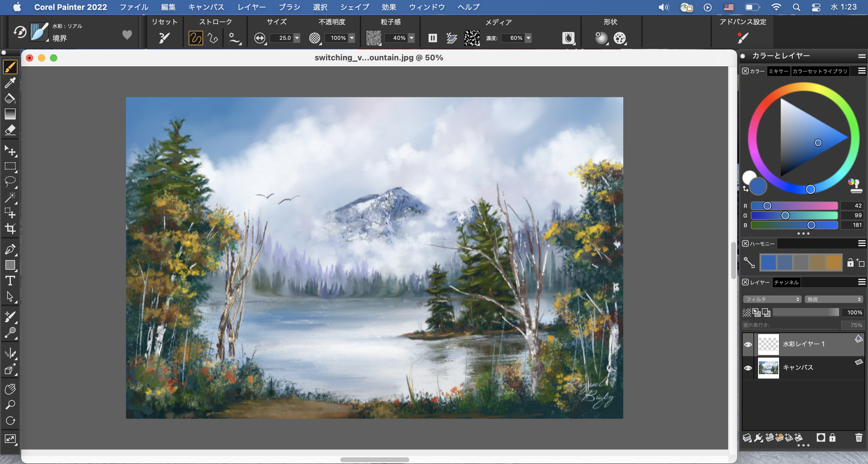Image resolution: width=868 pixels, height=464 pixels.
Task: Open アドバンス設定 brush settings
Action: [x=743, y=37]
